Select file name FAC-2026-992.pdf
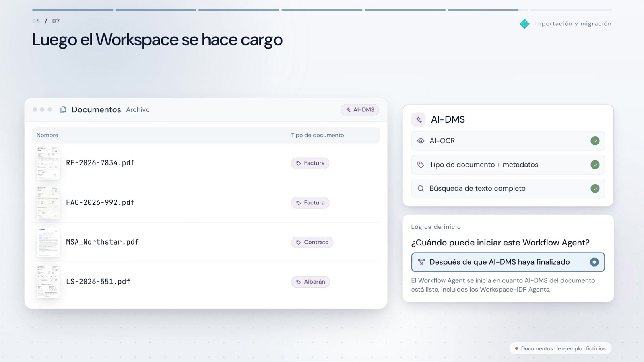This screenshot has height=362, width=644. [100, 202]
